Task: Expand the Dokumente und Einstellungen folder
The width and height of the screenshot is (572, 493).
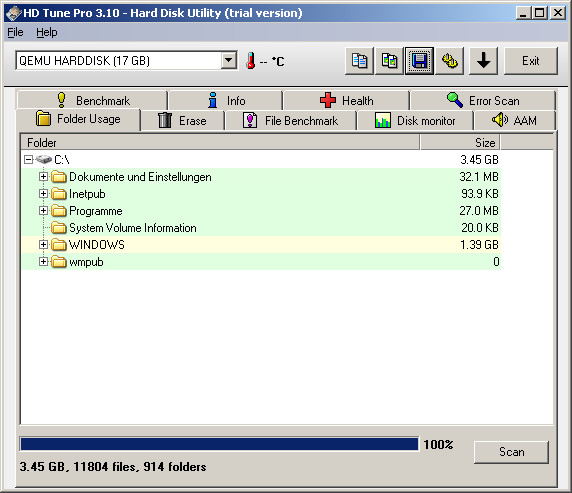Action: [43, 177]
